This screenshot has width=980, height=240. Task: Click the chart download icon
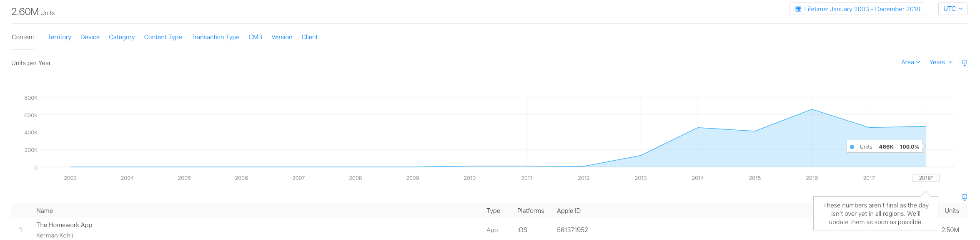point(965,63)
